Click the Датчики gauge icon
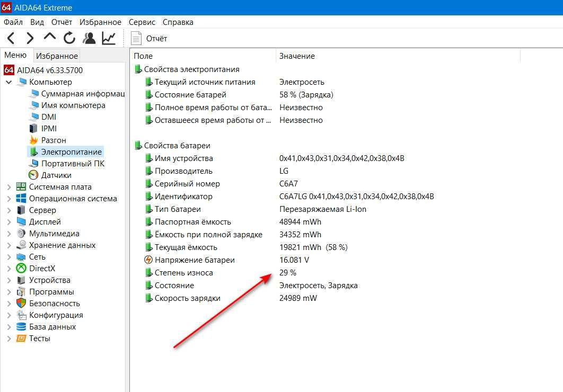 [33, 175]
